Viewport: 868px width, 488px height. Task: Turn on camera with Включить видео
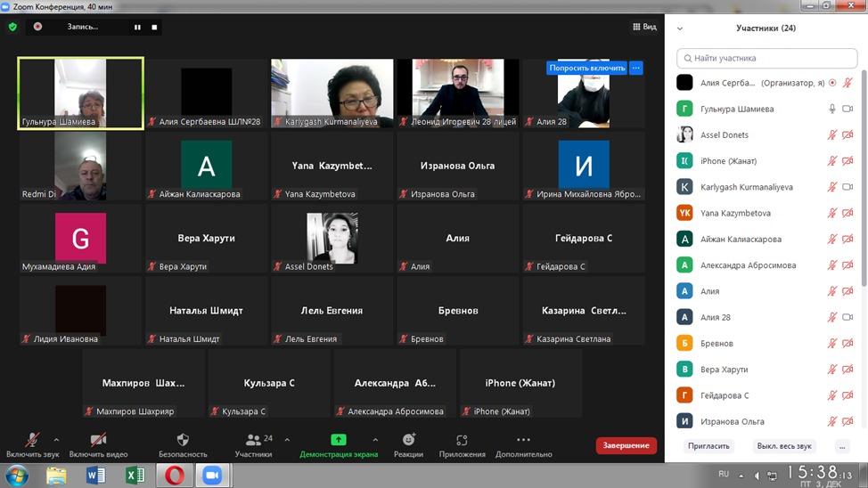[98, 440]
